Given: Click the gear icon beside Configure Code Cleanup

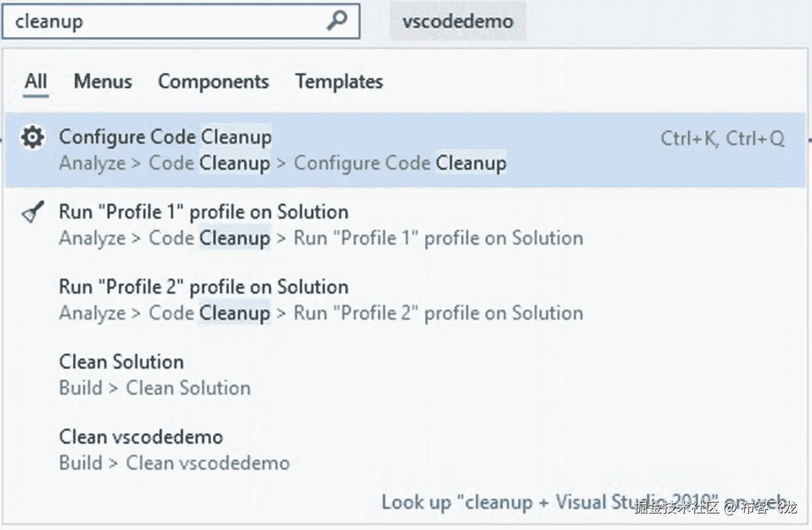Looking at the screenshot, I should 33,138.
